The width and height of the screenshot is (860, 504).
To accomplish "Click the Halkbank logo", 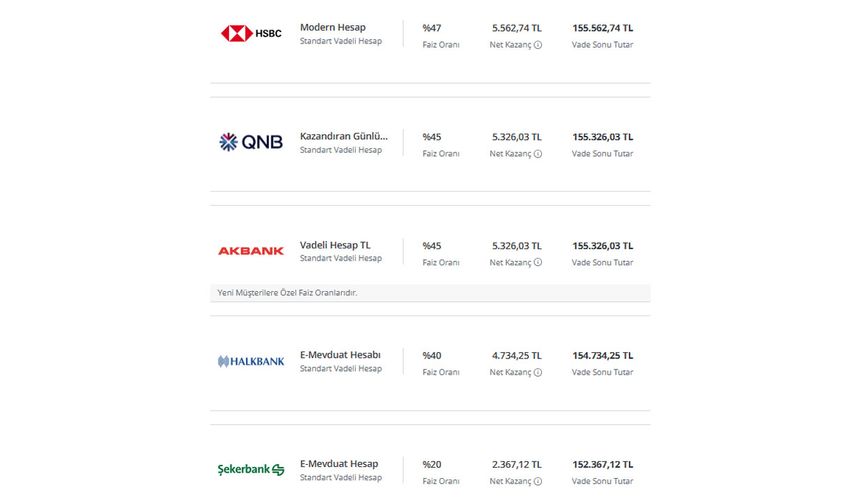I will point(251,361).
